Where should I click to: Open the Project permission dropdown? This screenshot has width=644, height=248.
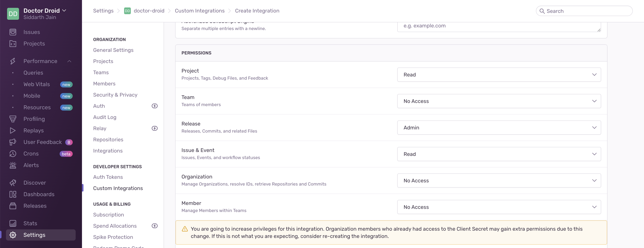click(x=499, y=75)
